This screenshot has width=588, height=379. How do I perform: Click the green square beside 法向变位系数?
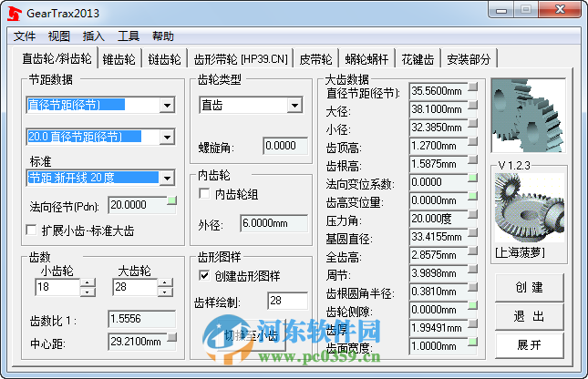pyautogui.click(x=473, y=178)
